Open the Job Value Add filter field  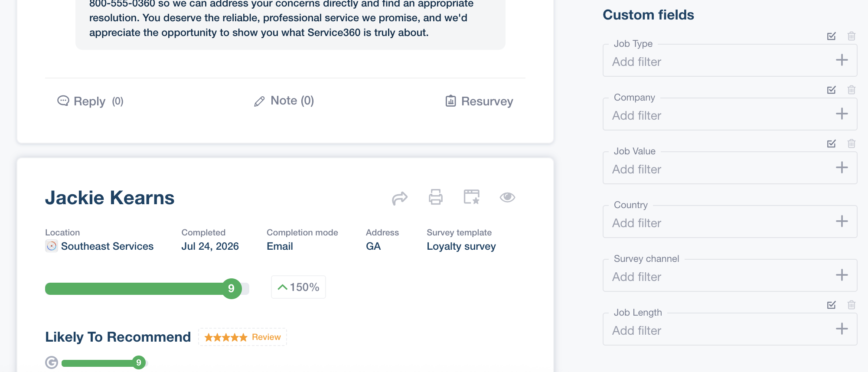pyautogui.click(x=730, y=168)
